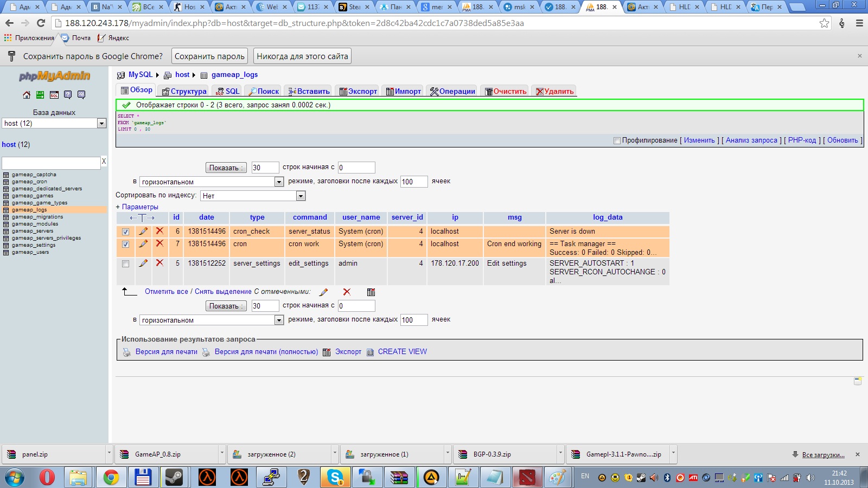Click the top Показать button
Screen dimensions: 868x488
[x=226, y=168]
